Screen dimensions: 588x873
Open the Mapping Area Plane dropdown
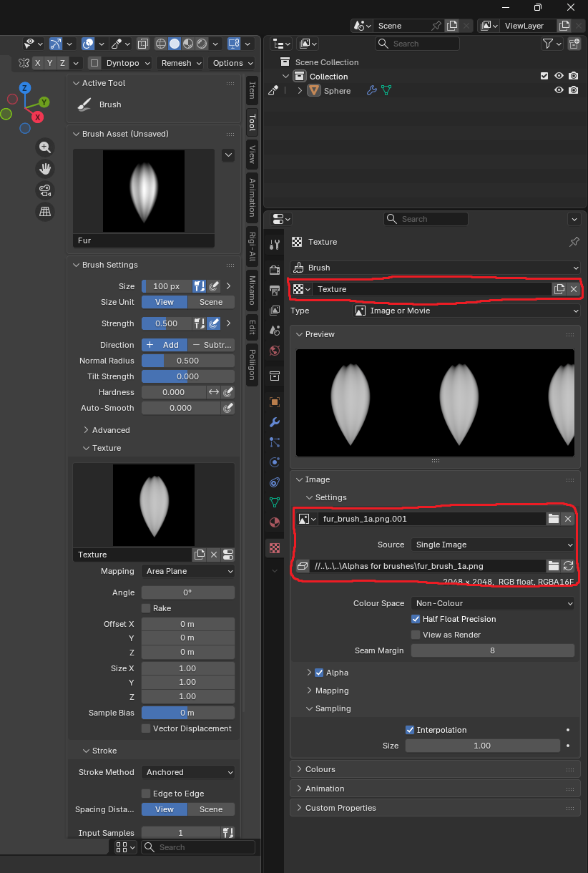pyautogui.click(x=188, y=571)
